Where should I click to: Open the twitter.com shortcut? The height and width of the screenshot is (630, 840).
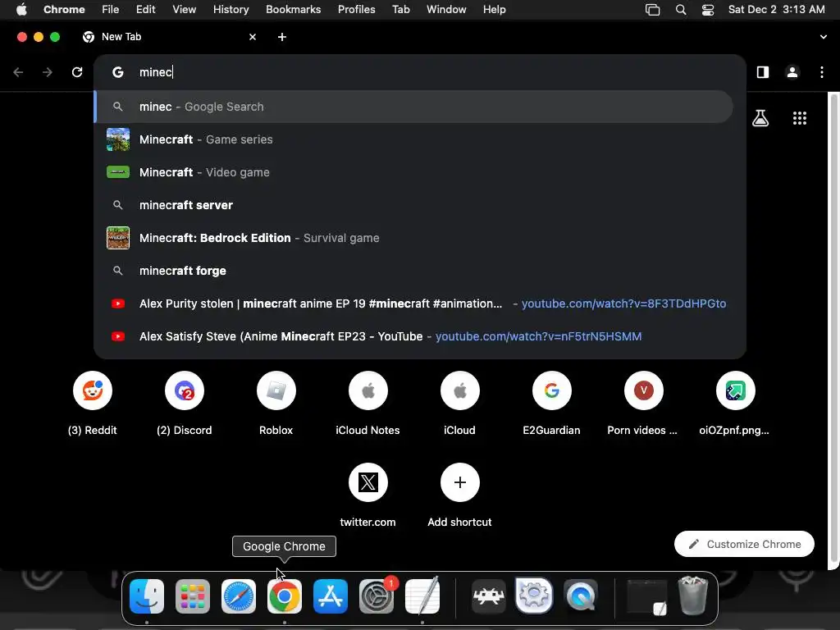[x=368, y=495]
